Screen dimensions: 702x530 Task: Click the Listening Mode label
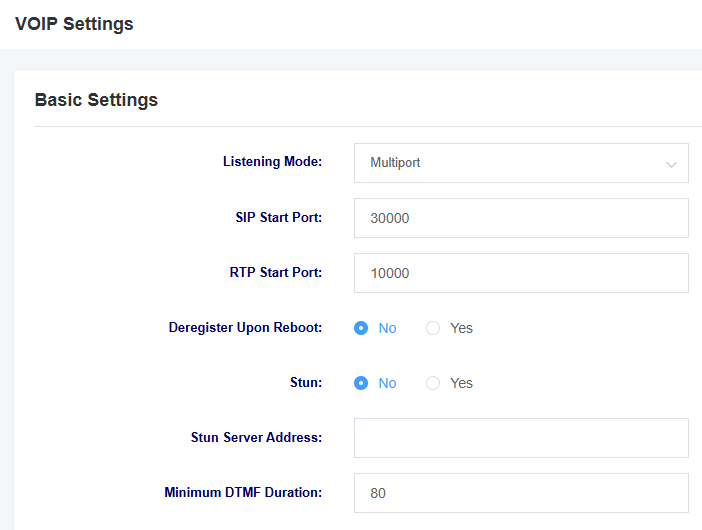tap(272, 162)
